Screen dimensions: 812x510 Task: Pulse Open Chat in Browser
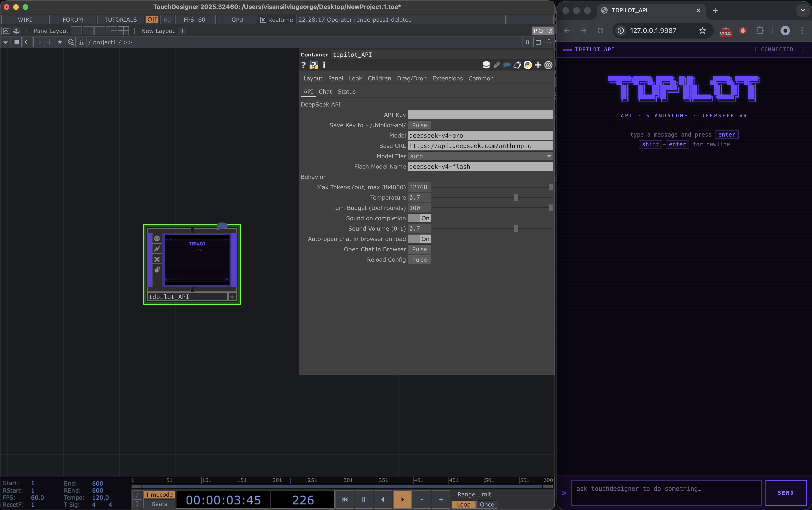point(419,249)
